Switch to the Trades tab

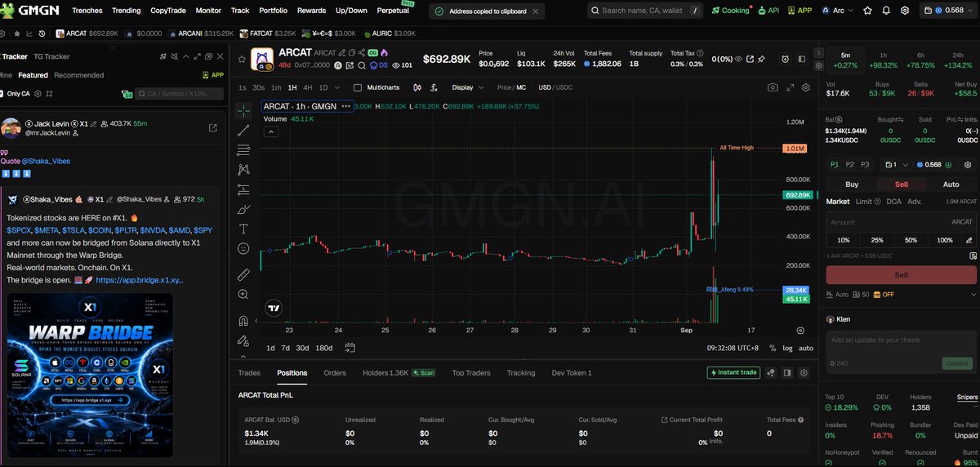point(249,372)
